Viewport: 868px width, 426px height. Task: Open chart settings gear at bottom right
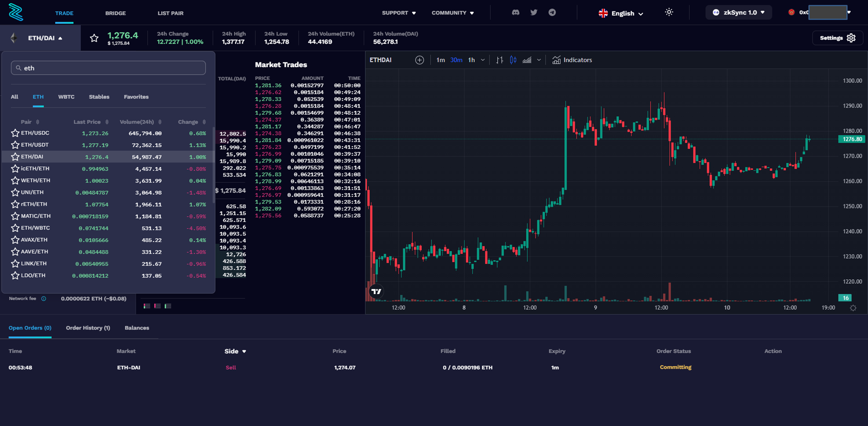(853, 308)
